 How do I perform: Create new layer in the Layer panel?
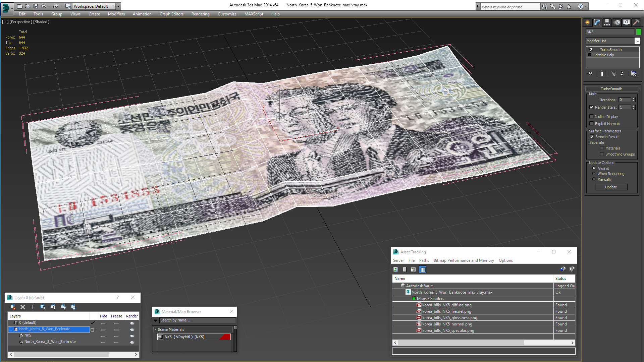(x=13, y=307)
